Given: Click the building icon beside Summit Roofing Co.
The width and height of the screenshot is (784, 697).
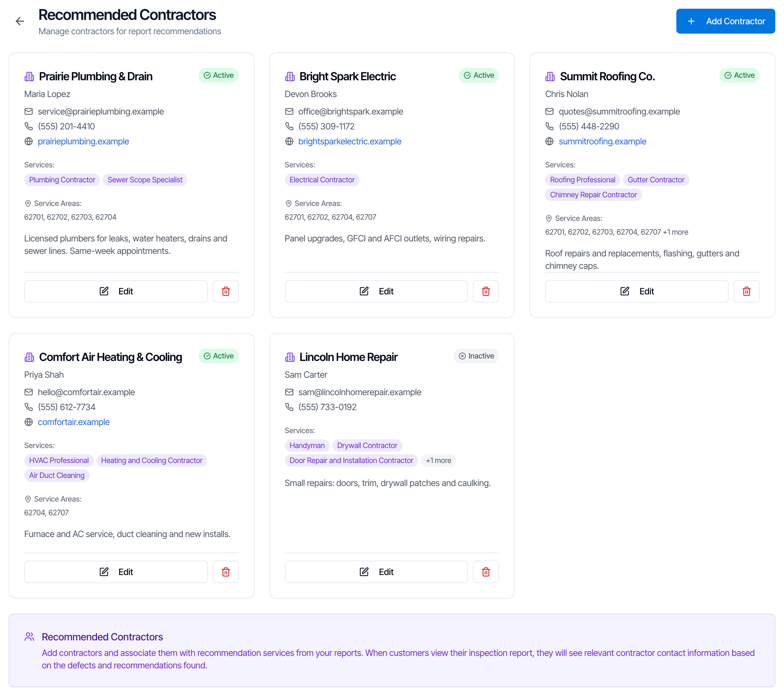Looking at the screenshot, I should [x=550, y=77].
